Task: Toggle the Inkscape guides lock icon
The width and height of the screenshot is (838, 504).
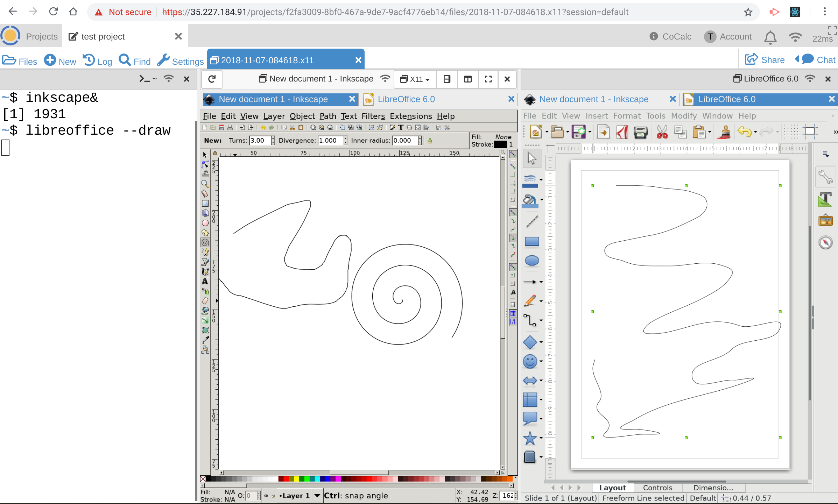Action: 215,153
